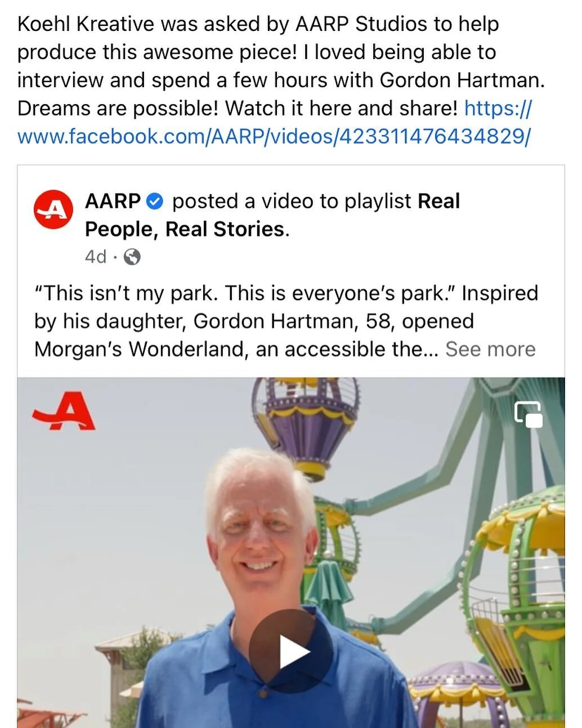Play the video with center play button
The image size is (582, 728).
(x=291, y=651)
